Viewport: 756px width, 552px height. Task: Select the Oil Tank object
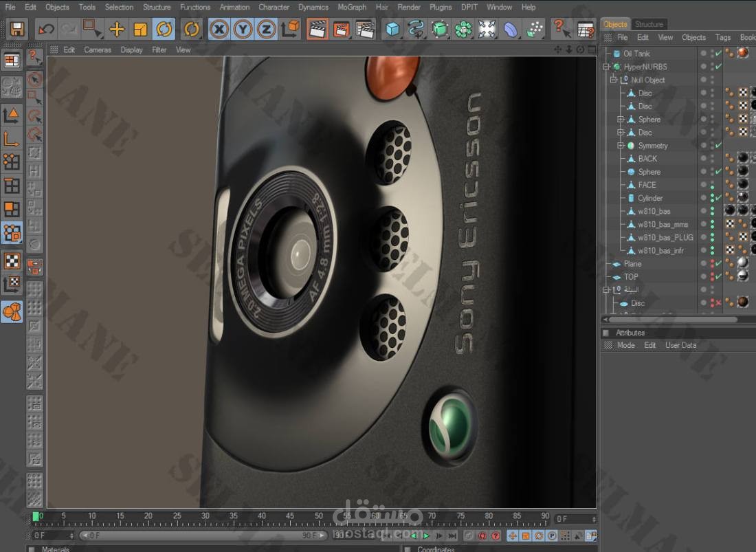636,54
